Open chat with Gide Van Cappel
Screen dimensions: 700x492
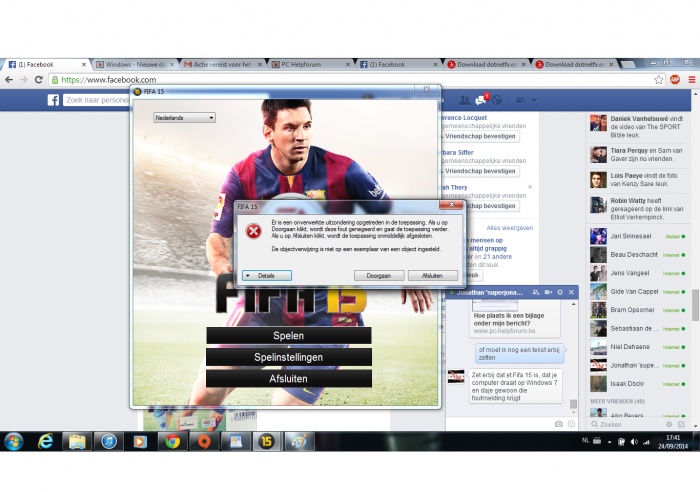638,292
